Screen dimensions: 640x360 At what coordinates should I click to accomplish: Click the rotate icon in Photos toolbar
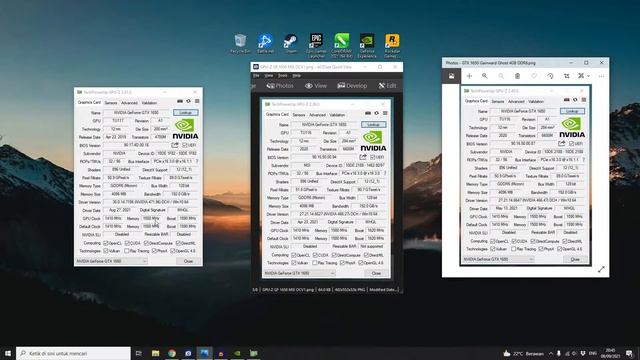click(550, 76)
